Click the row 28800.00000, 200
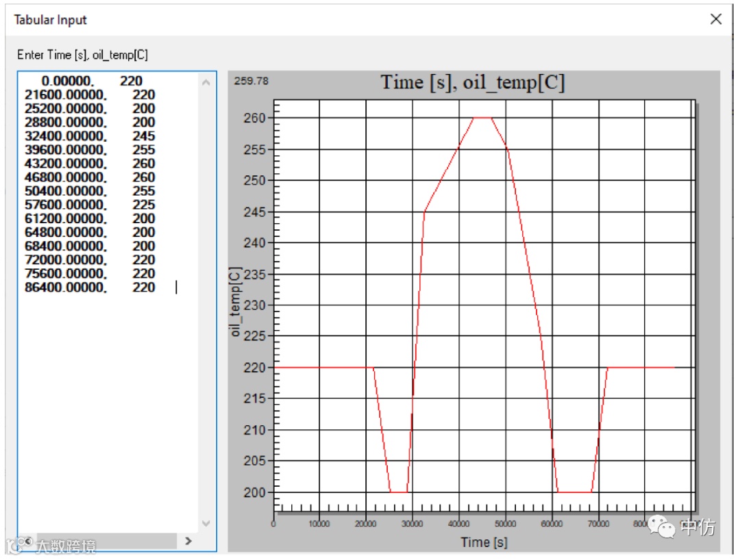 click(x=90, y=122)
